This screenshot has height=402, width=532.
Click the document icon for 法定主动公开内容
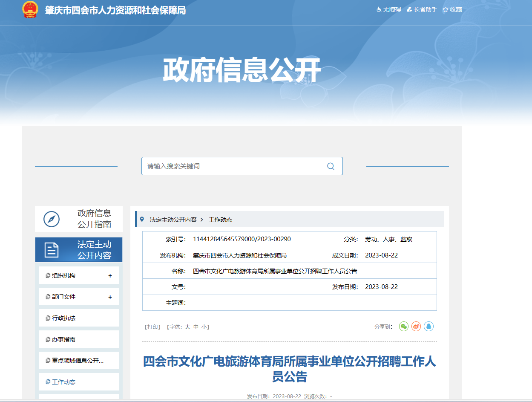click(x=52, y=250)
